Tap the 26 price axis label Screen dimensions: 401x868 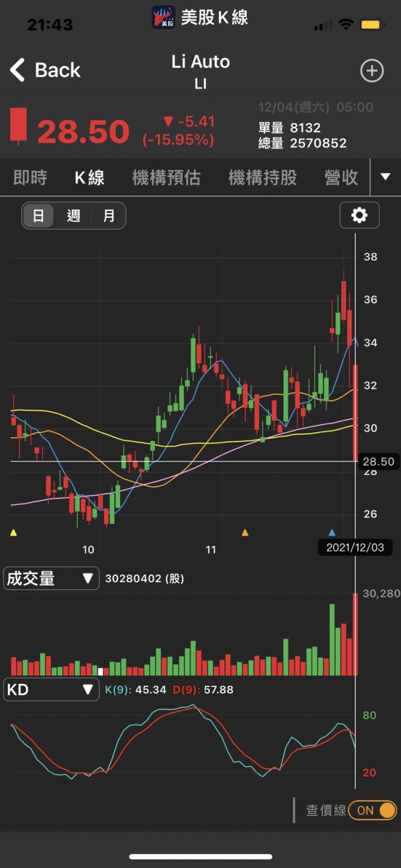tap(370, 514)
